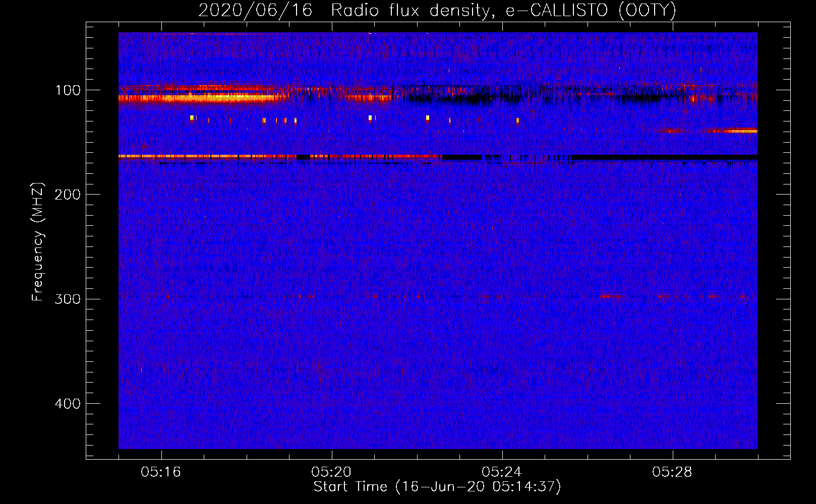816x504 pixels.
Task: Click the '200' frequency tick label
Action: point(68,195)
